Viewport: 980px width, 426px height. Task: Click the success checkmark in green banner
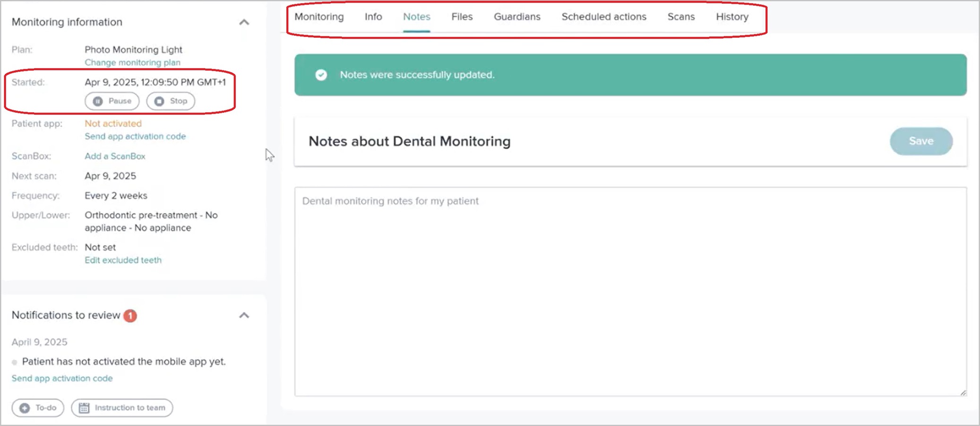click(x=321, y=75)
